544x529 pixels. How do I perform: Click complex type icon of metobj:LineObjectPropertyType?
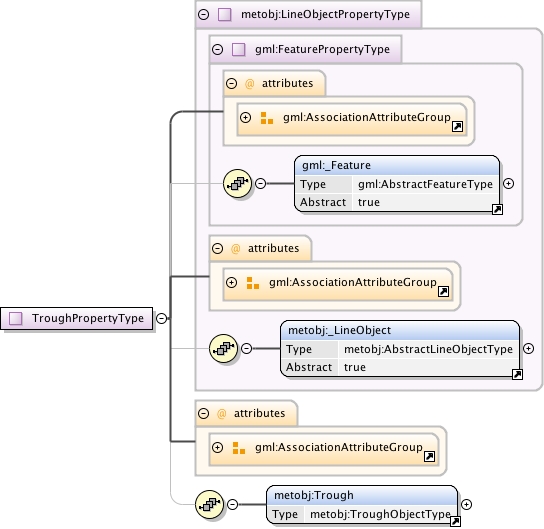click(224, 15)
